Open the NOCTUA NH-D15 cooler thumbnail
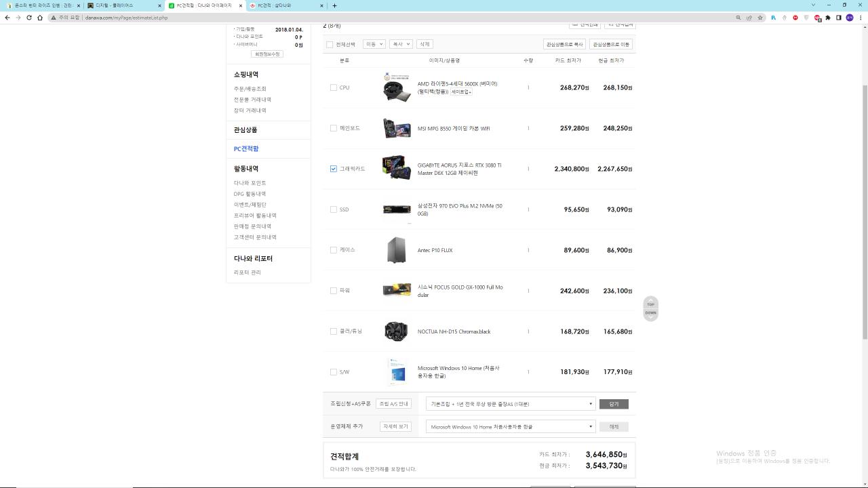This screenshot has height=488, width=868. click(x=397, y=331)
